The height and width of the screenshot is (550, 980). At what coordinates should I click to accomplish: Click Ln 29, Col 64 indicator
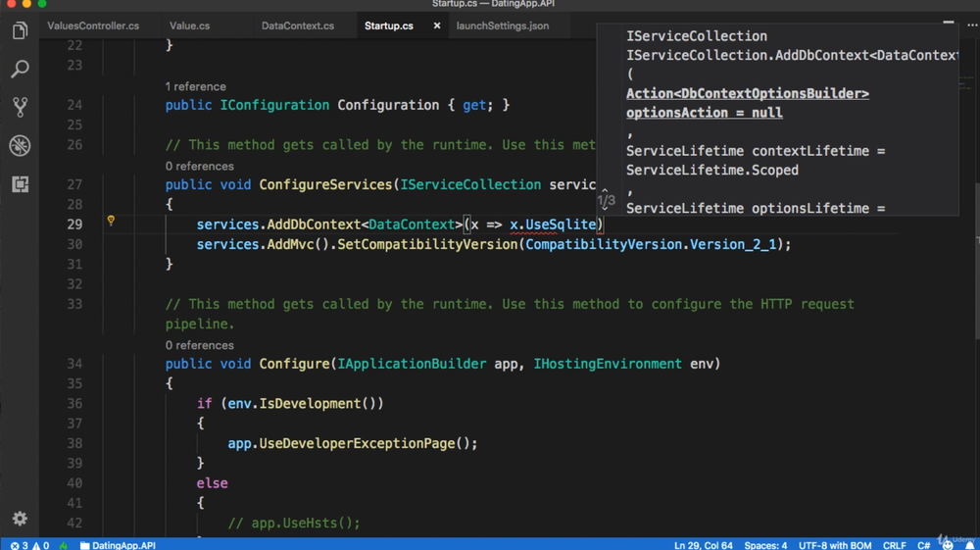703,545
